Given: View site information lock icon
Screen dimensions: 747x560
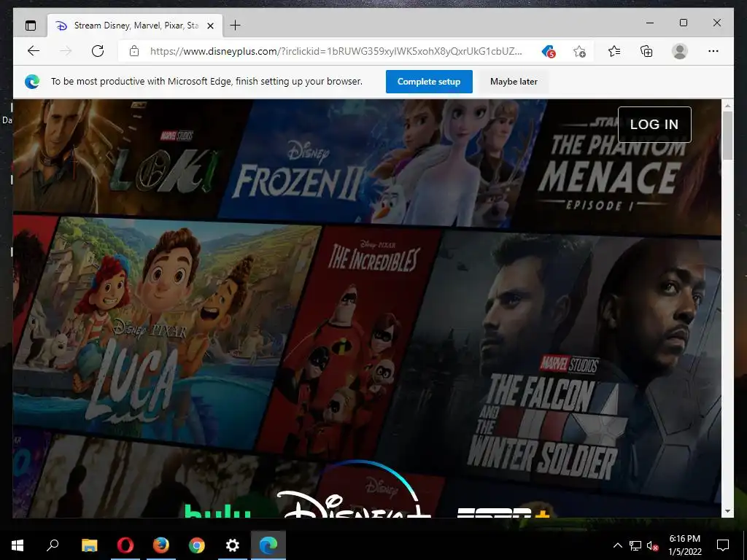Looking at the screenshot, I should click(134, 51).
